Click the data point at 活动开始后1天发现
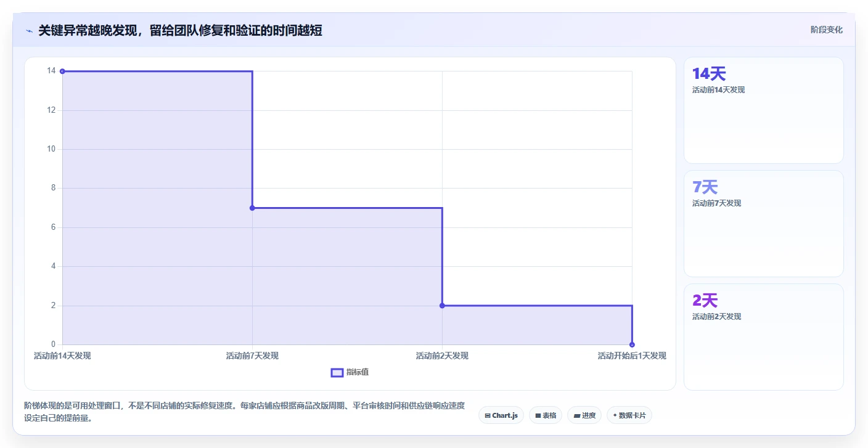 [x=632, y=344]
